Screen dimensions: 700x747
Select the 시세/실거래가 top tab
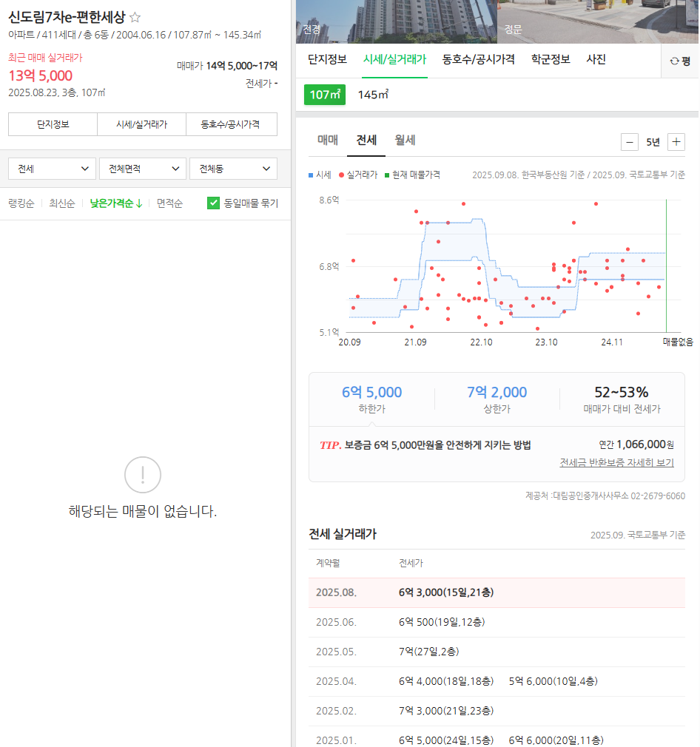(x=394, y=60)
